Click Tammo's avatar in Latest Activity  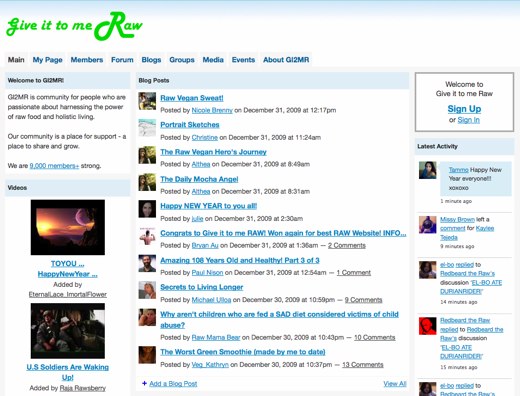pyautogui.click(x=428, y=170)
